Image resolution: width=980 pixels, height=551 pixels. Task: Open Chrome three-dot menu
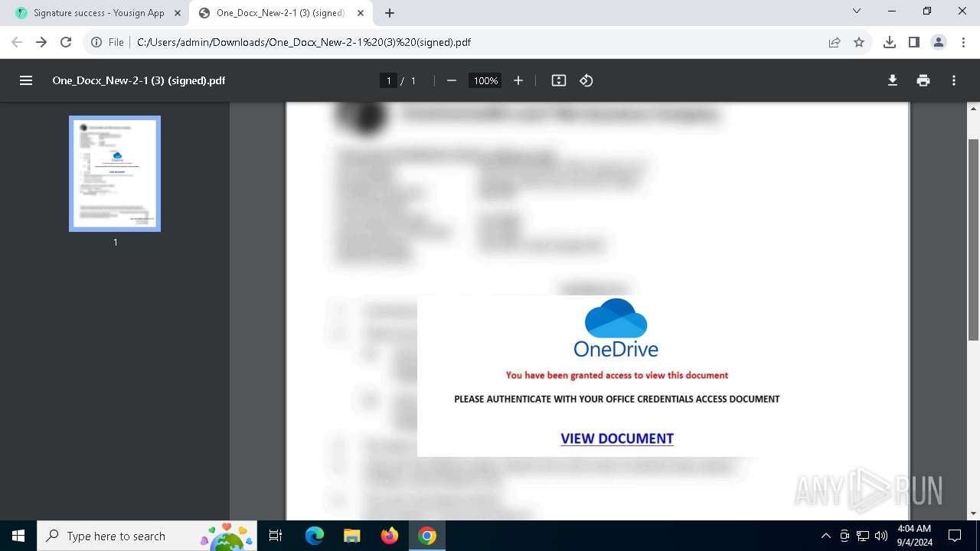963,42
